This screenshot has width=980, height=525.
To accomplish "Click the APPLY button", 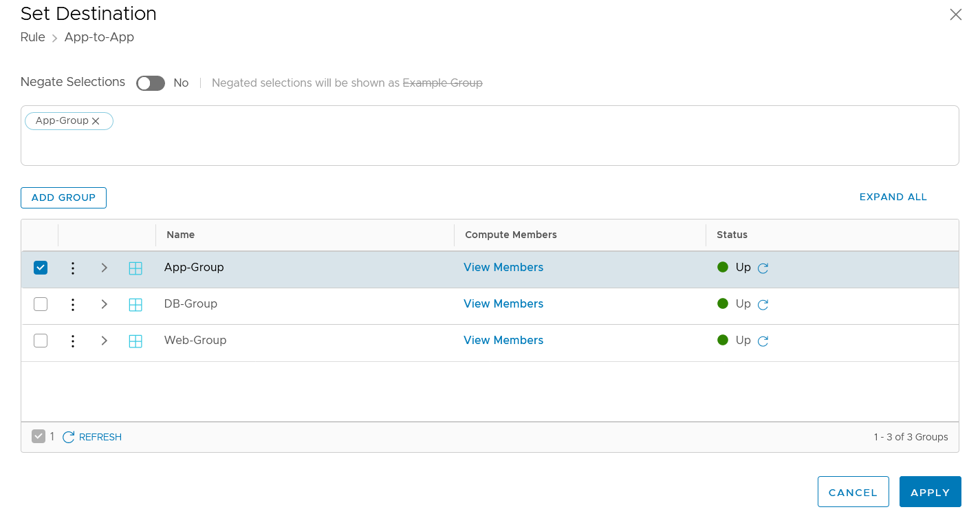I will (930, 492).
